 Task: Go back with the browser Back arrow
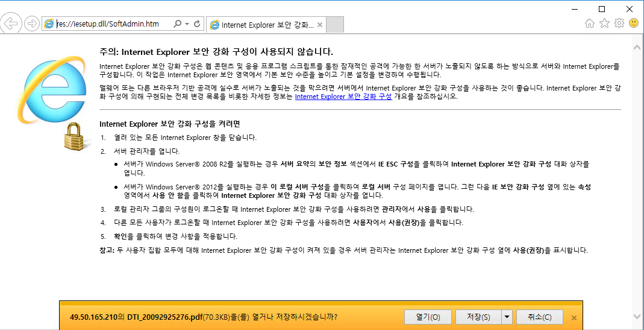[x=11, y=24]
